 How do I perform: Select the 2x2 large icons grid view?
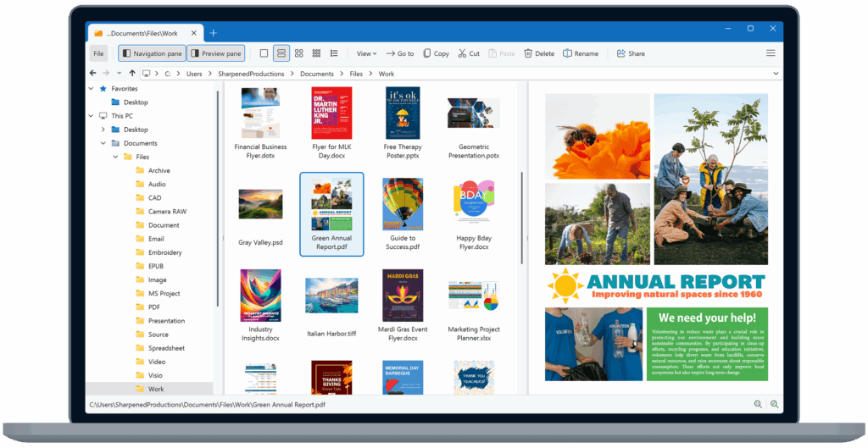click(x=299, y=53)
